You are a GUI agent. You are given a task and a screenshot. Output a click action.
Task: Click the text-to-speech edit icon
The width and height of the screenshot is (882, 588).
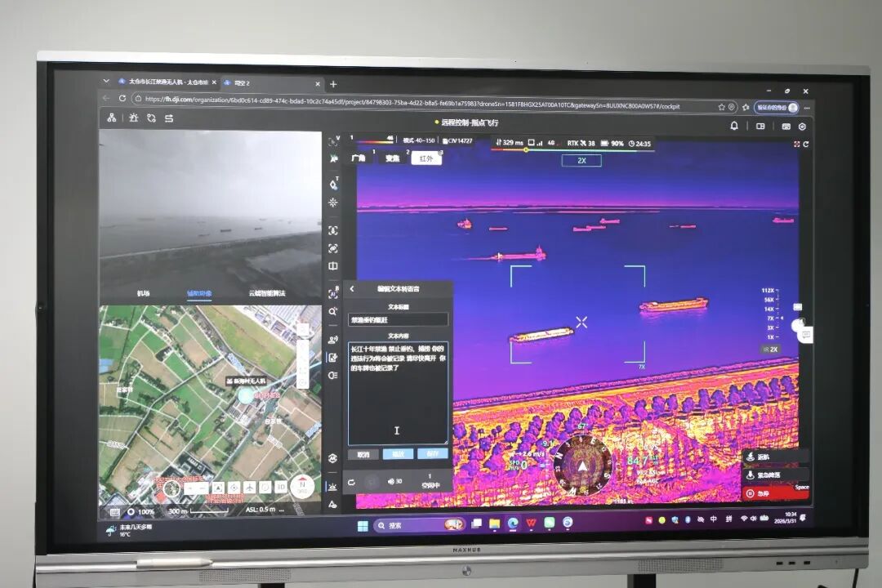333,358
